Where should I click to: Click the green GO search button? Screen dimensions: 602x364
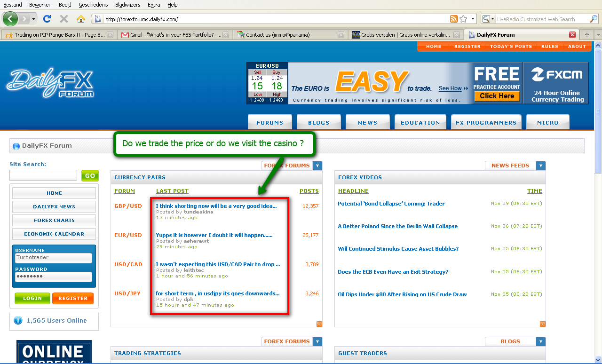click(90, 175)
